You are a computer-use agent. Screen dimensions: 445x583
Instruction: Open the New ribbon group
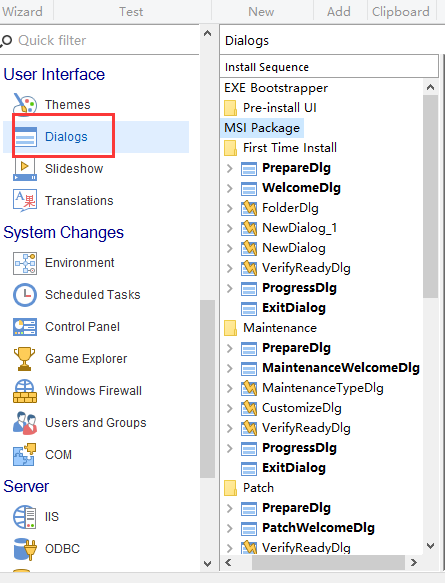261,12
